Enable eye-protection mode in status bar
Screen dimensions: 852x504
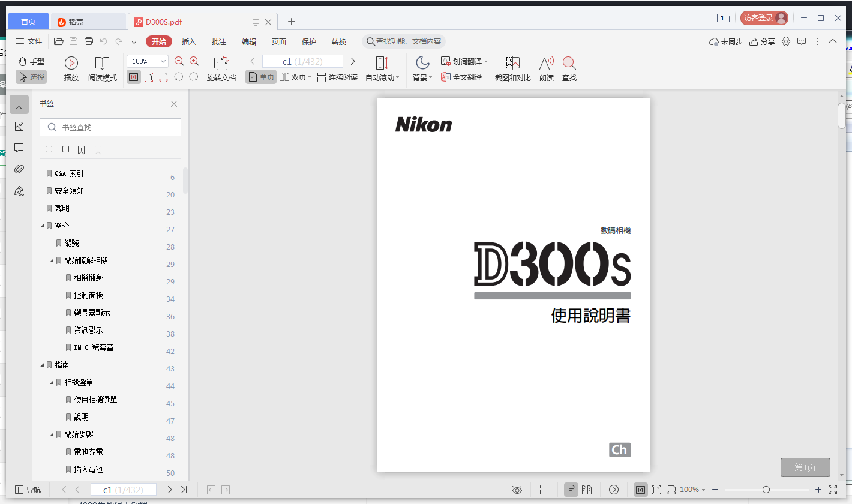coord(517,490)
